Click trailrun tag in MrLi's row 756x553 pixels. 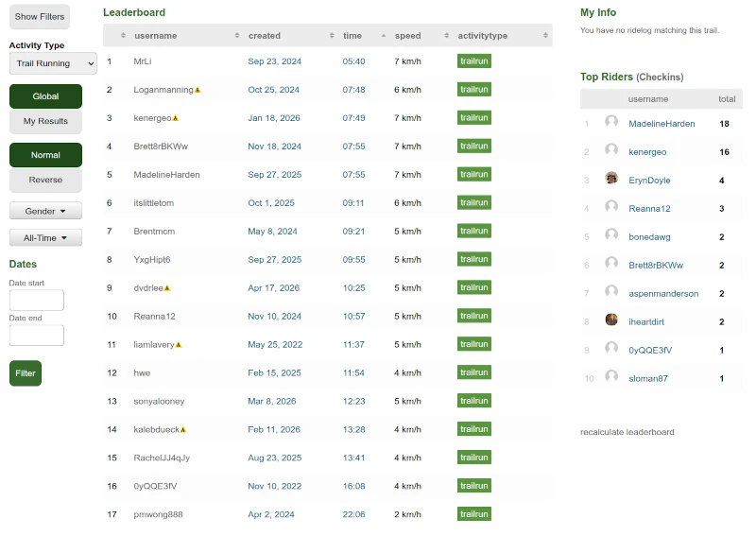tap(474, 61)
